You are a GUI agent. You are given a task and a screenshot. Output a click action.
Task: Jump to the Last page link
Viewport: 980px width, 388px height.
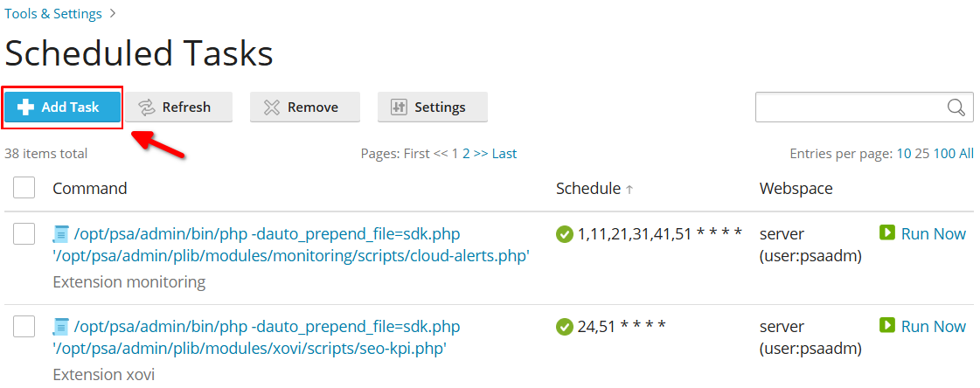tap(504, 154)
